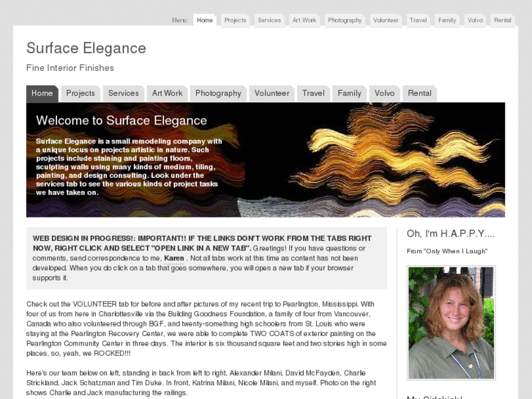532x399 pixels.
Task: Click the Welcome to Surface Elegance banner
Action: pos(266,160)
